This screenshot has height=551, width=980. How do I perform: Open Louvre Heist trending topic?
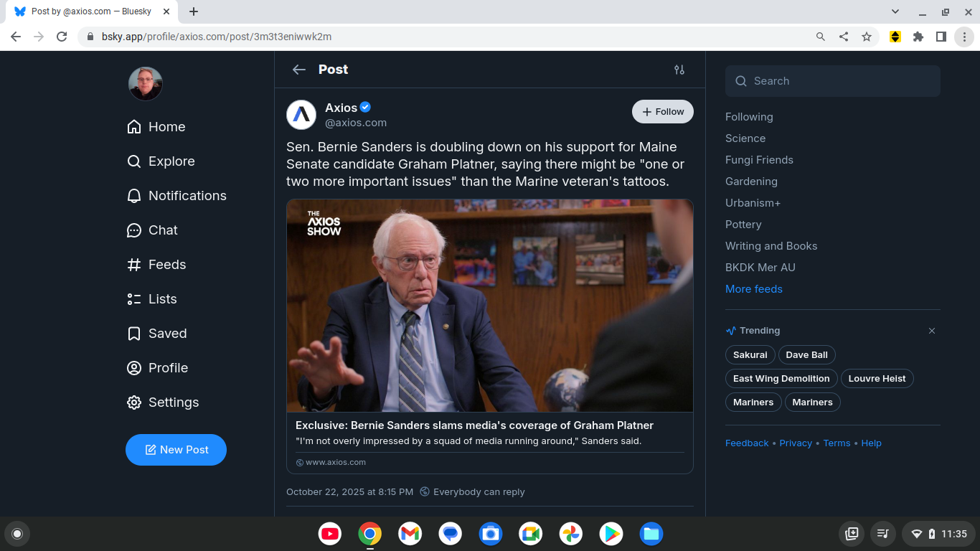pos(877,379)
